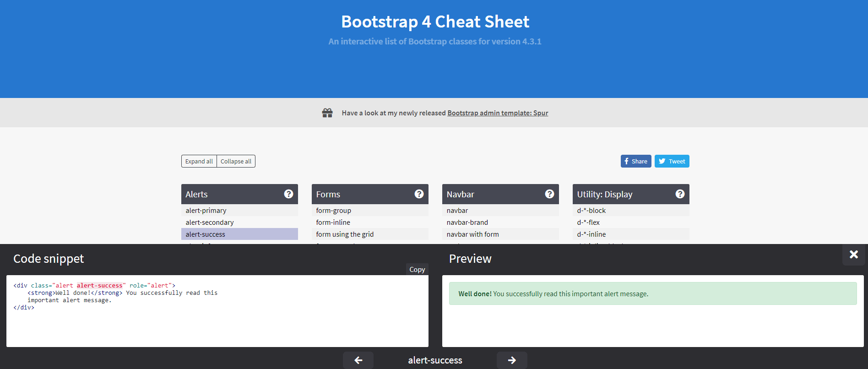The image size is (868, 369).
Task: Click the help icon in Forms header
Action: coord(419,194)
